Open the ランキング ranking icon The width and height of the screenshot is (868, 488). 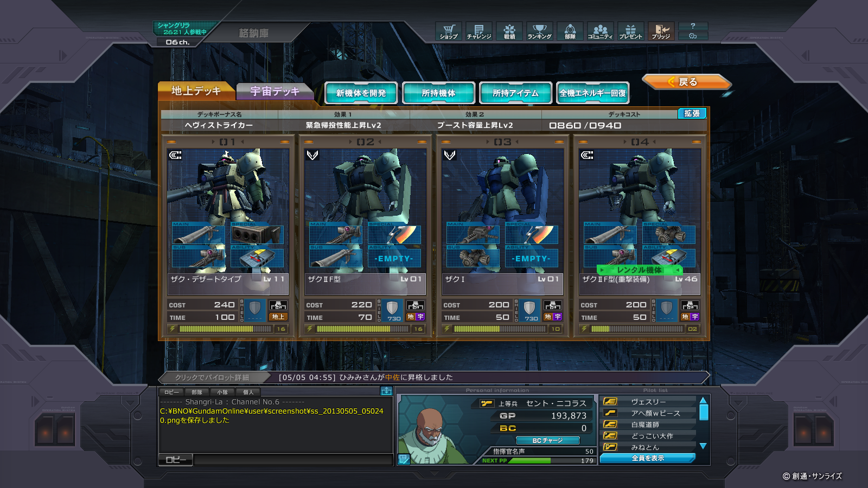coord(540,31)
